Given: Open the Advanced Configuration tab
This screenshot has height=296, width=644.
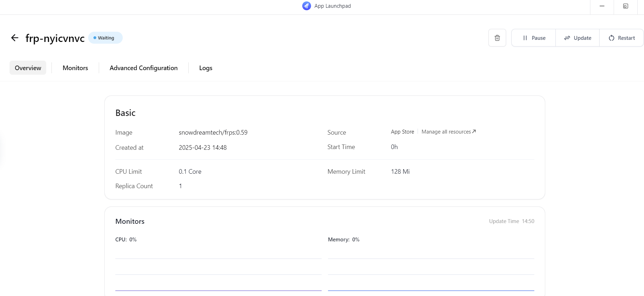Looking at the screenshot, I should point(144,68).
